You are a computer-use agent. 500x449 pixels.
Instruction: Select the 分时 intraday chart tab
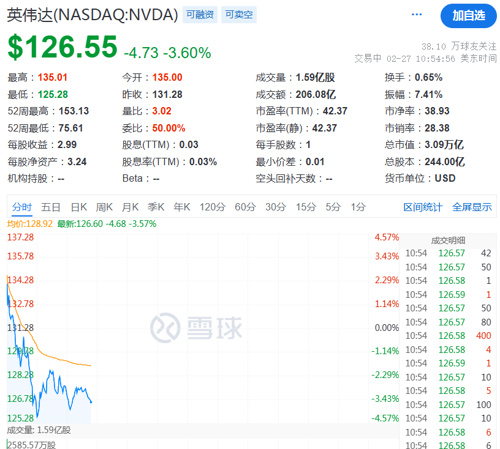[22, 207]
